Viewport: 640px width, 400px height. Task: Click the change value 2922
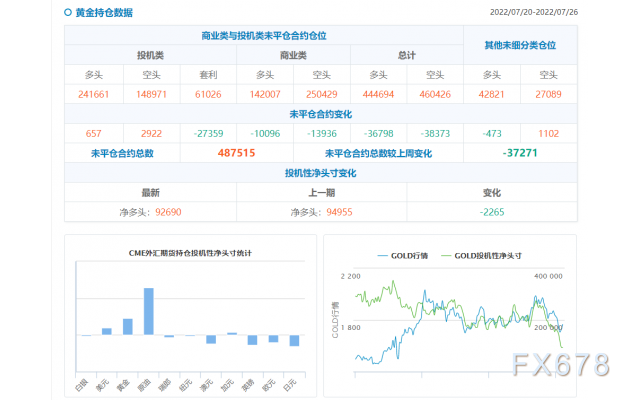pos(151,134)
